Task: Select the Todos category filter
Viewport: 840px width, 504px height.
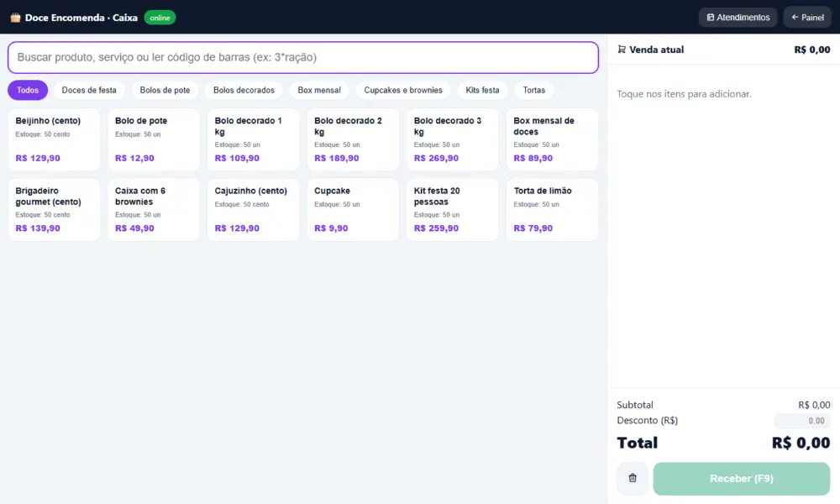Action: click(x=28, y=90)
